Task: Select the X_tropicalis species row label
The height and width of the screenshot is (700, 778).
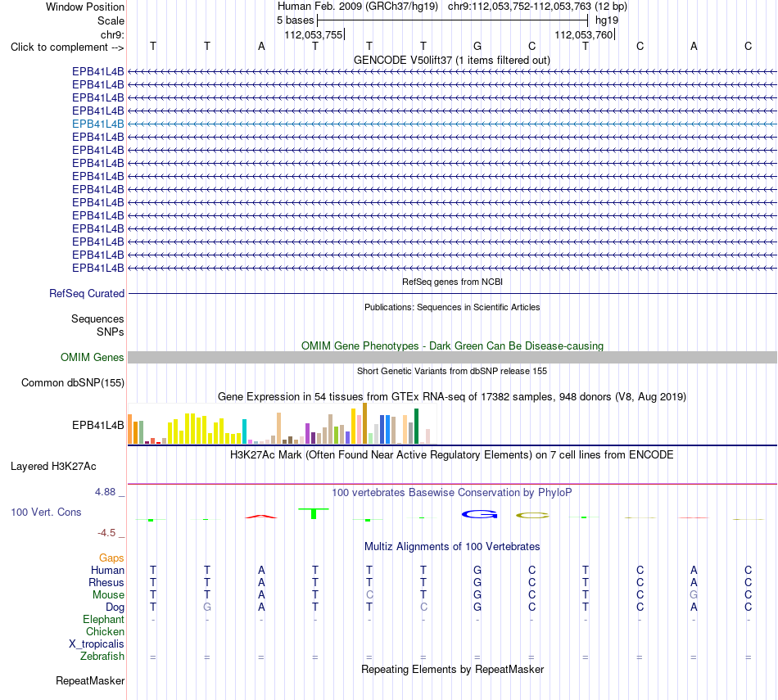Action: coord(97,644)
